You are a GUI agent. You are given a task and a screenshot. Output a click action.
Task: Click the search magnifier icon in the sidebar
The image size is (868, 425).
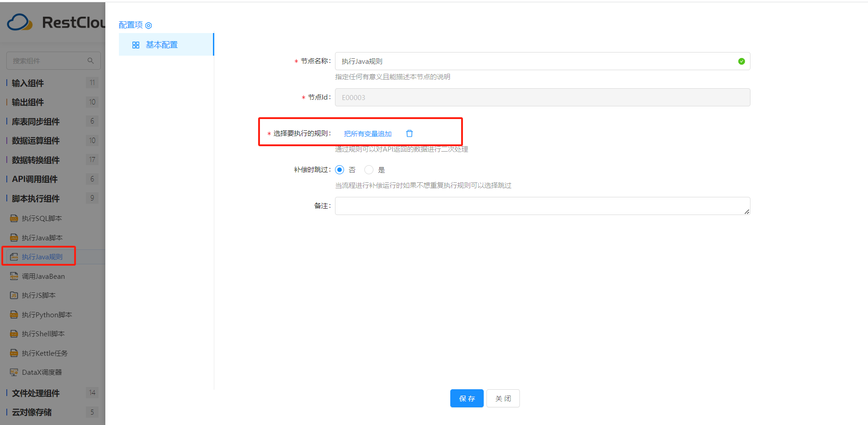(90, 61)
